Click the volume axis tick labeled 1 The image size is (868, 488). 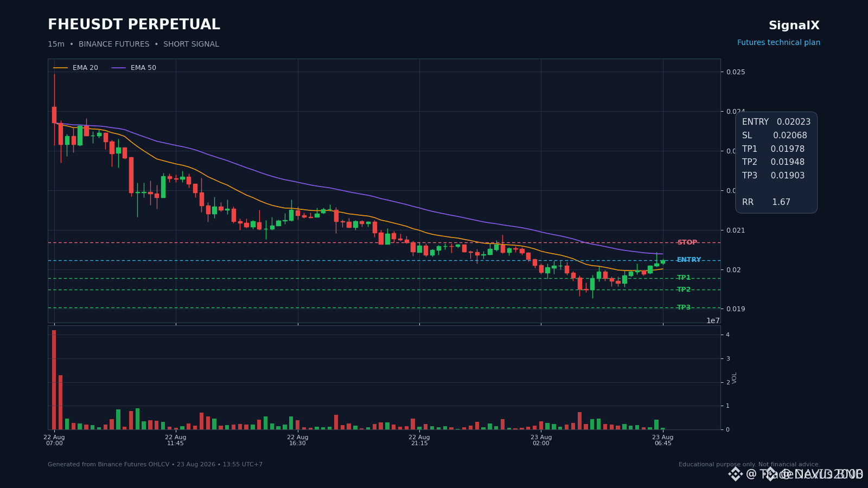click(728, 406)
